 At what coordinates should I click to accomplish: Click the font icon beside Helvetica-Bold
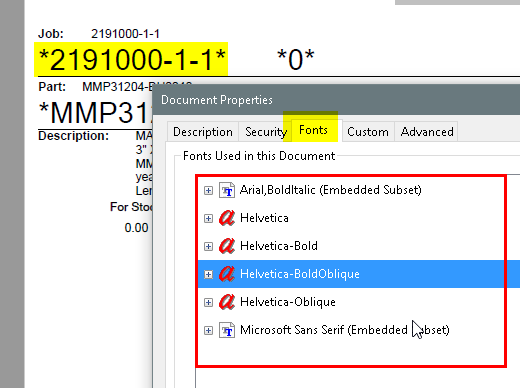point(227,246)
